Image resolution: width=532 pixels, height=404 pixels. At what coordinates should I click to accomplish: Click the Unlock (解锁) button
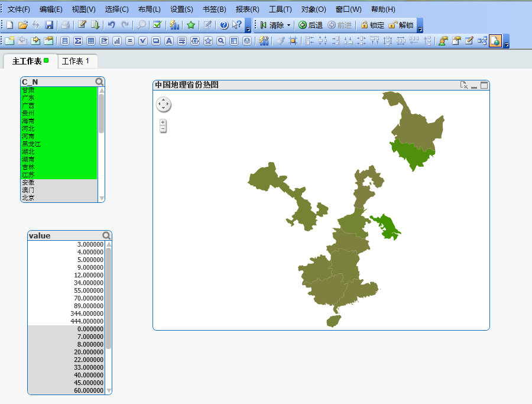point(401,25)
